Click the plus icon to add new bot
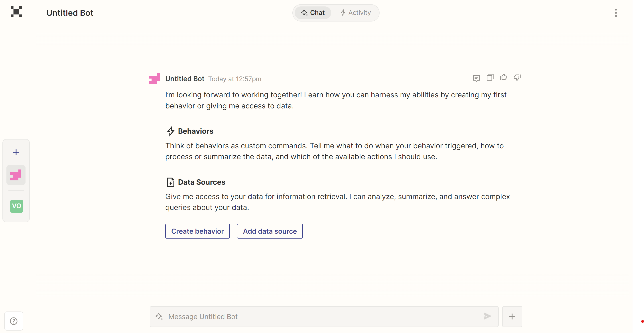Image resolution: width=644 pixels, height=333 pixels. (16, 152)
